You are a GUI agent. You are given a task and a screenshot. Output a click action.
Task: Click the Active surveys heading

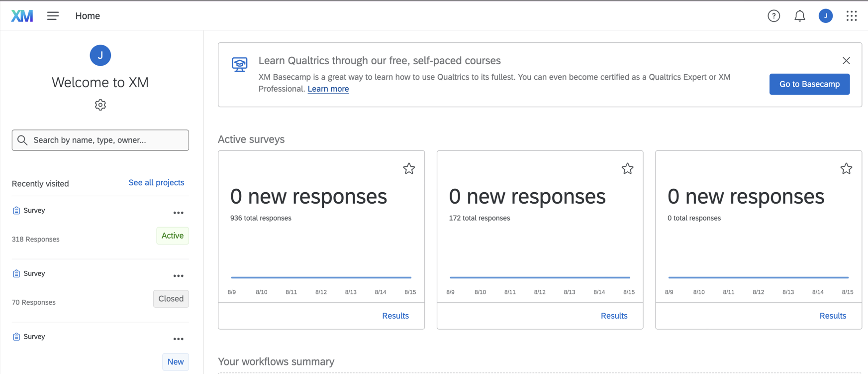pyautogui.click(x=251, y=139)
